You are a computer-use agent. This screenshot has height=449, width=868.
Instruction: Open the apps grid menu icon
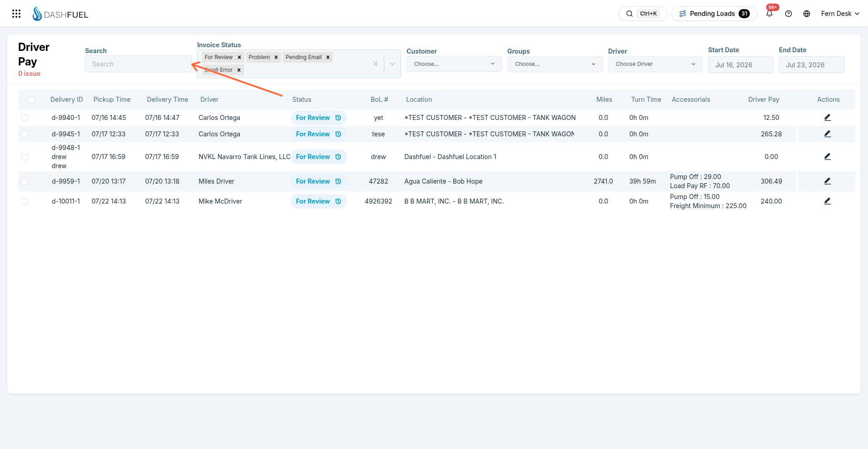(x=16, y=14)
